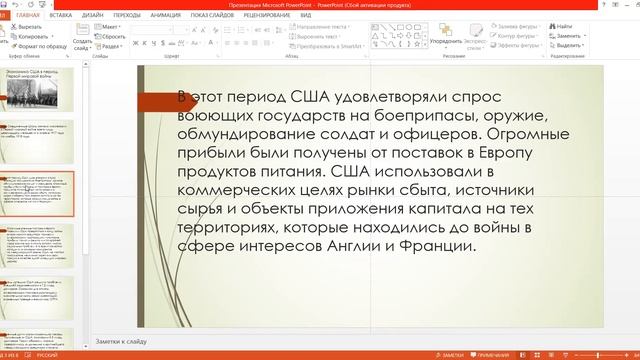Click the New Slide (Создать слайд) icon
640x360 pixels.
[82, 29]
